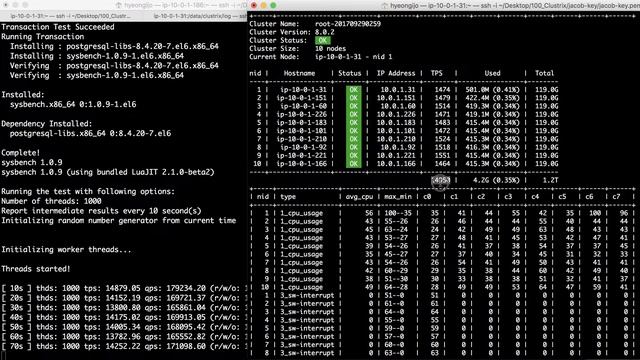The width and height of the screenshot is (640, 360).
Task: Click used value 501.0M (0.41%)
Action: coord(493,89)
